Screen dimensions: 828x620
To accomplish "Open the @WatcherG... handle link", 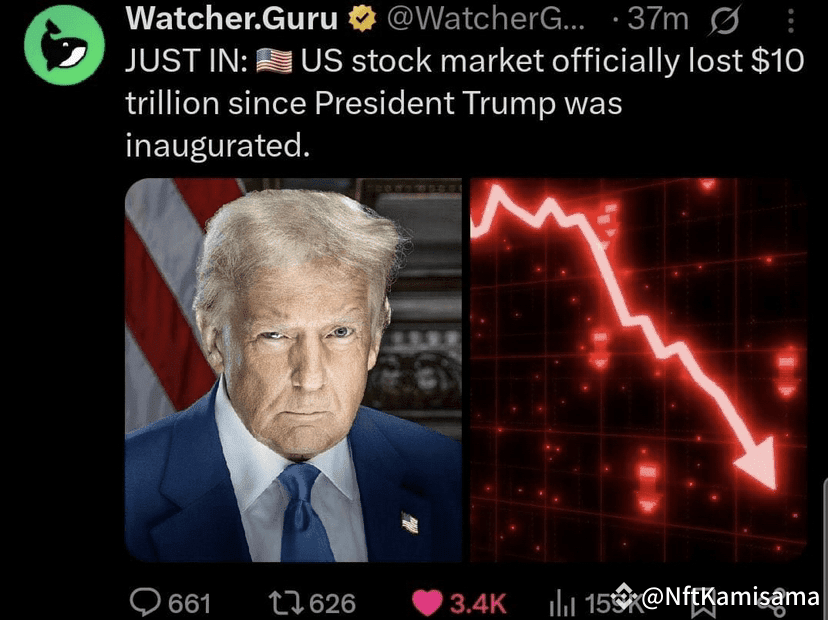I will click(486, 20).
